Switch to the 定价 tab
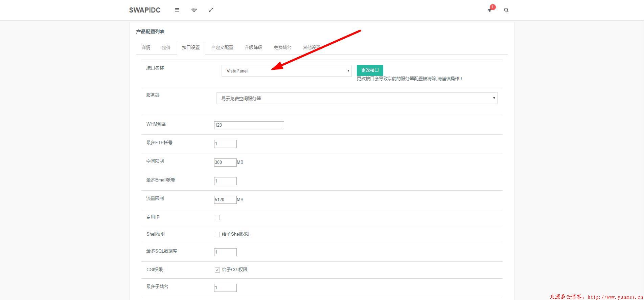Viewport: 644px width, 300px height. pos(166,47)
